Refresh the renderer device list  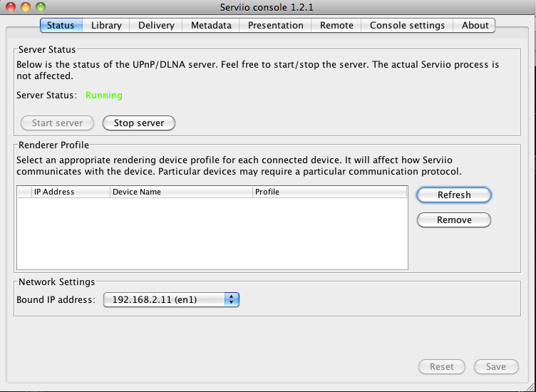(x=454, y=195)
